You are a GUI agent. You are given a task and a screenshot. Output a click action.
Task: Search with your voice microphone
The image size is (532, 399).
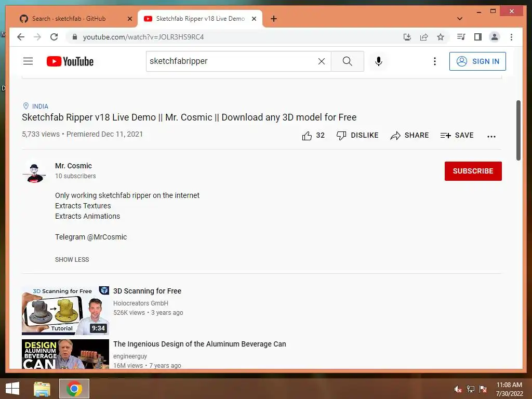coord(379,61)
